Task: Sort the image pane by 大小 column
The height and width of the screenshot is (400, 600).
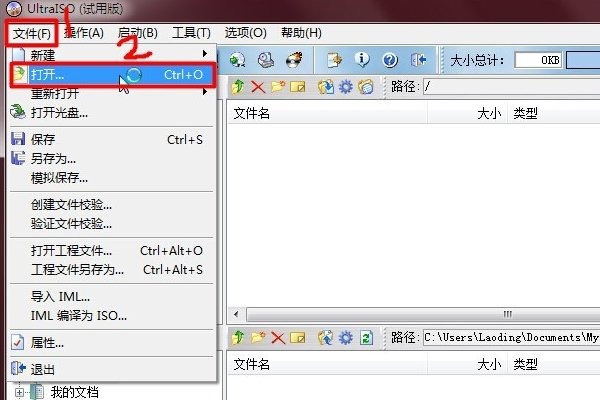Action: [468, 113]
